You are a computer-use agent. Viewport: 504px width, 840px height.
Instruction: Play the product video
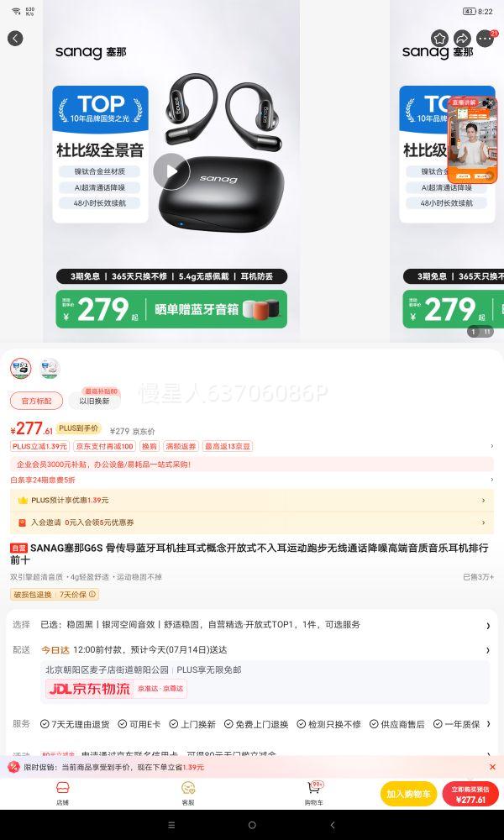pos(171,171)
